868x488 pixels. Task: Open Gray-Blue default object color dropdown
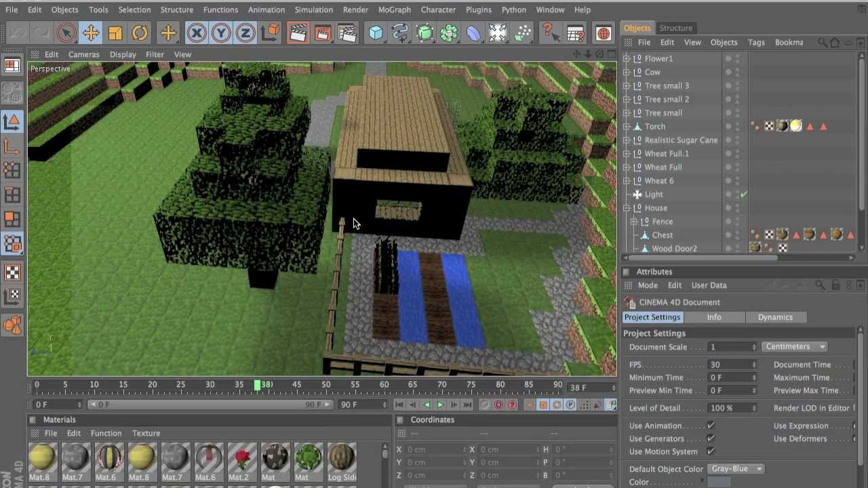tap(735, 469)
